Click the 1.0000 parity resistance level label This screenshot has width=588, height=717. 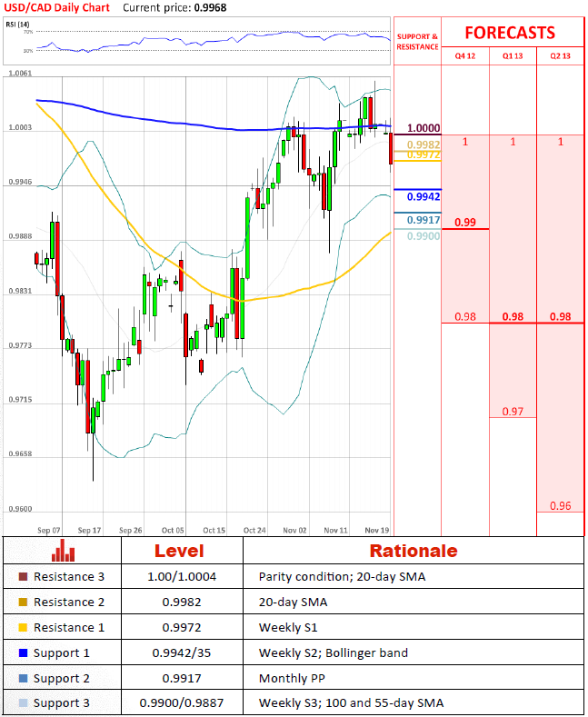(424, 129)
